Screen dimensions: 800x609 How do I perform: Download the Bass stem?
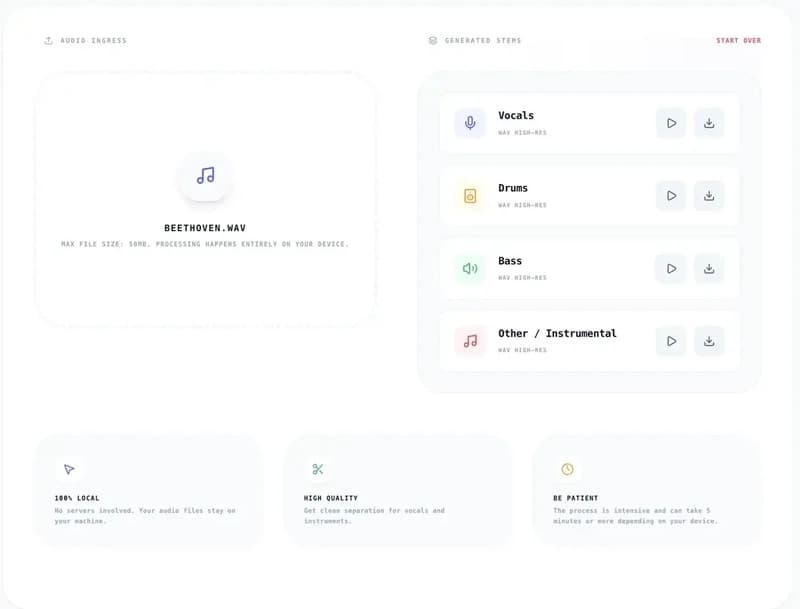(x=709, y=268)
